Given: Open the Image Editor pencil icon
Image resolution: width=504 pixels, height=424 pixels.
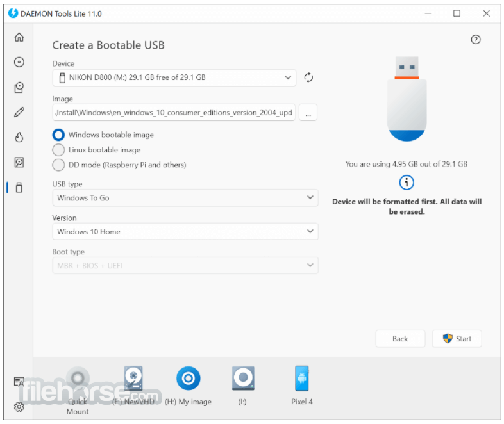Looking at the screenshot, I should click(x=19, y=112).
